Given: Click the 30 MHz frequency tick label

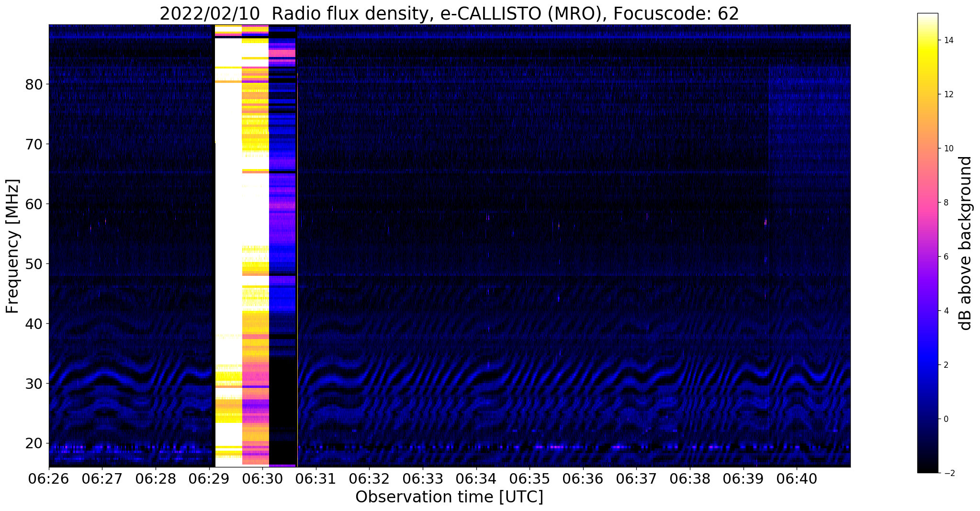Looking at the screenshot, I should click(34, 384).
